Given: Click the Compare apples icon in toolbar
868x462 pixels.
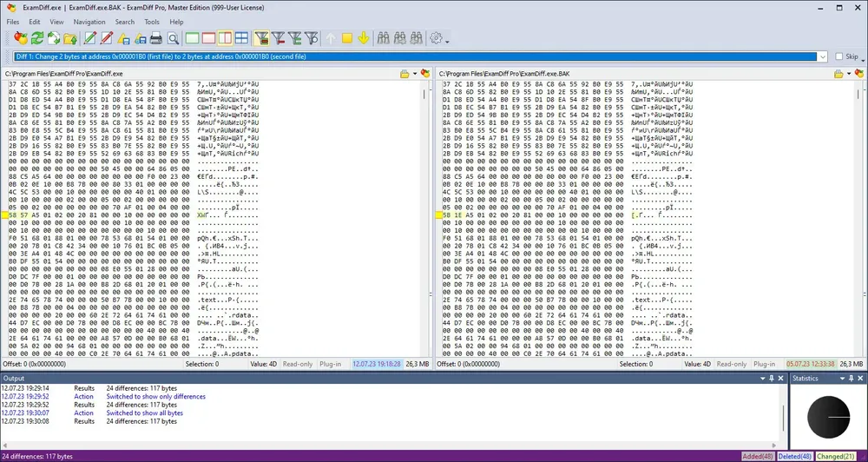Looking at the screenshot, I should [x=21, y=37].
